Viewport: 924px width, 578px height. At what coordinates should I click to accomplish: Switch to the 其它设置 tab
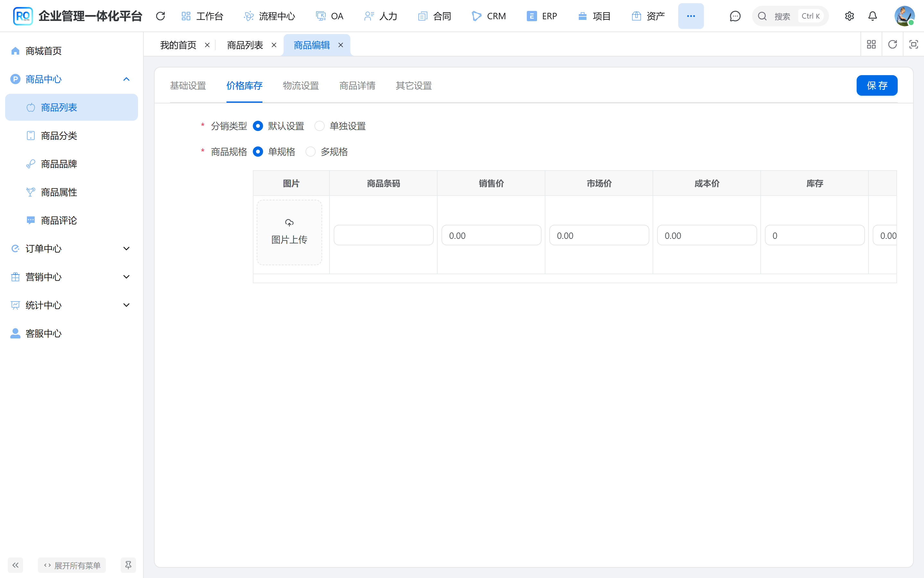[x=414, y=86]
